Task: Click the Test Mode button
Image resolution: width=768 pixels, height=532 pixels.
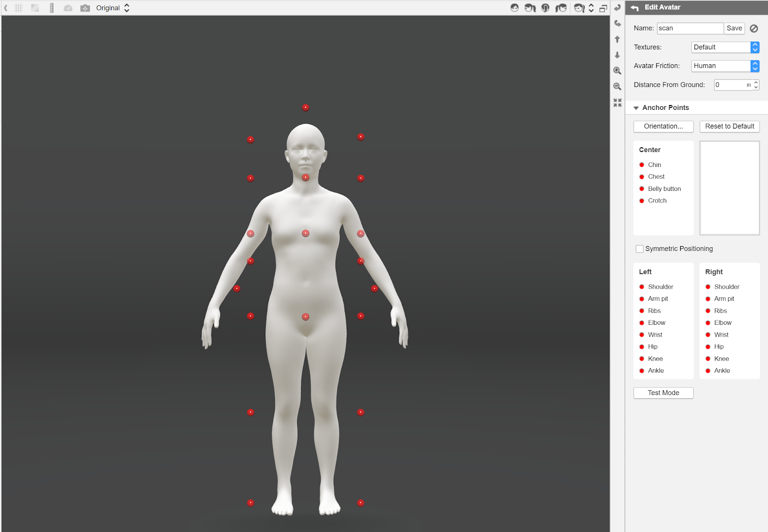Action: pyautogui.click(x=663, y=393)
